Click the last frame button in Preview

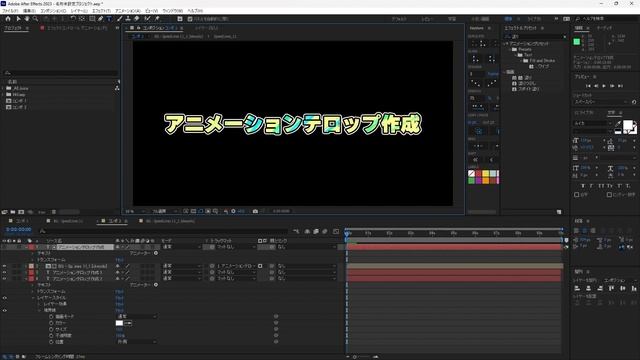pos(620,86)
